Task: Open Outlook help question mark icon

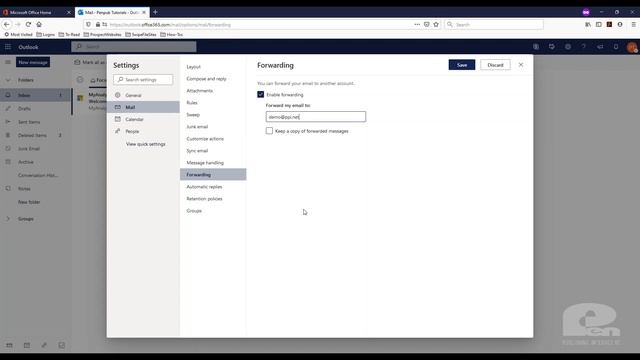Action: 584,47
